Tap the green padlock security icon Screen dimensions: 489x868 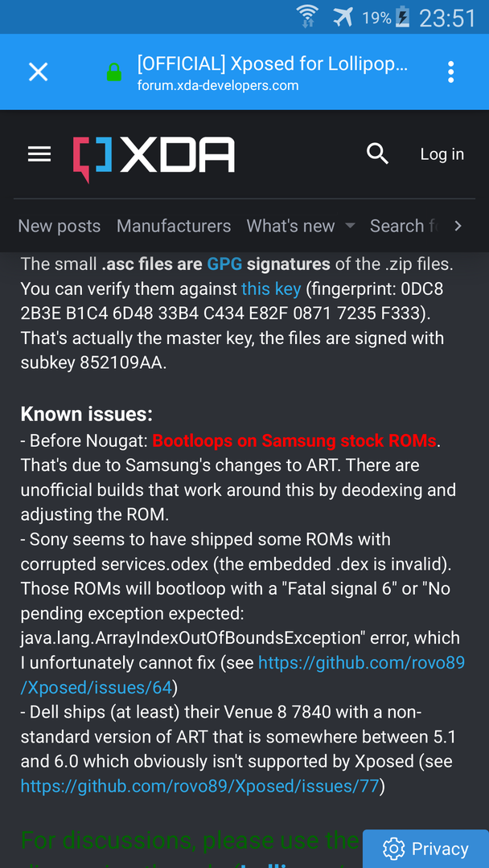[114, 72]
